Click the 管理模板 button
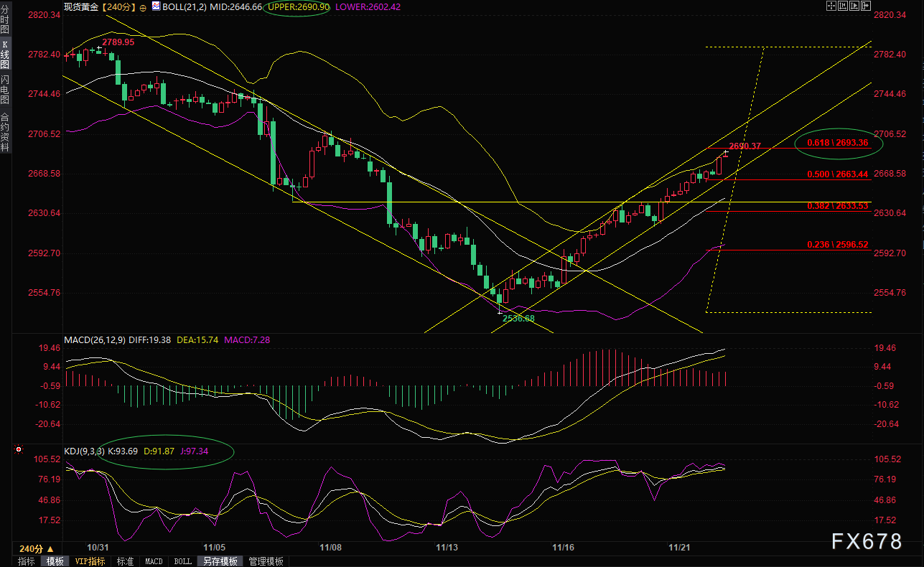The height and width of the screenshot is (567, 924). (x=266, y=561)
